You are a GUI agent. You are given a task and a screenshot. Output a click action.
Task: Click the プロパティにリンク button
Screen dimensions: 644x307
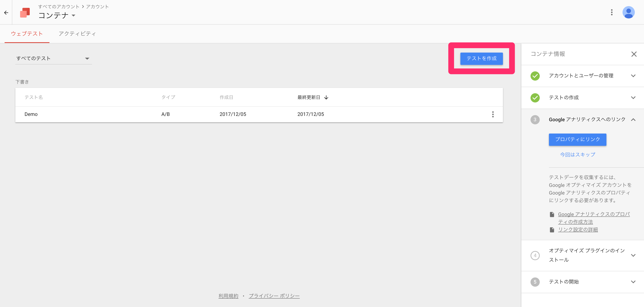pyautogui.click(x=577, y=139)
